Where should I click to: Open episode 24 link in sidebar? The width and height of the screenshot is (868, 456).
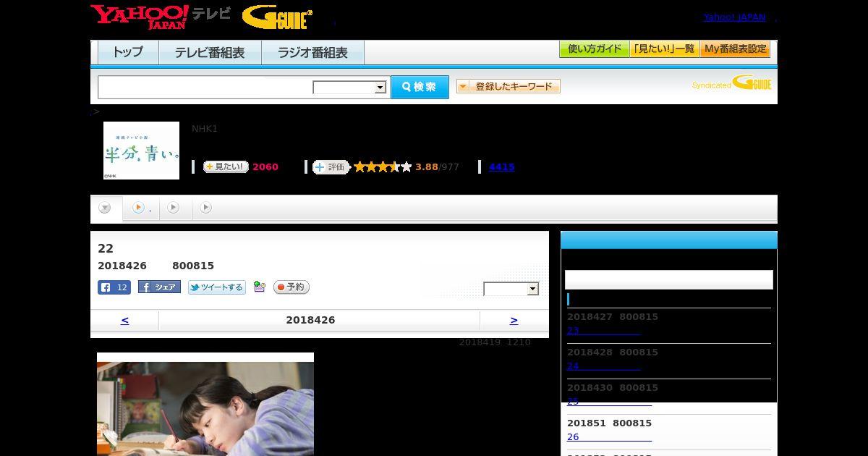[x=603, y=366]
